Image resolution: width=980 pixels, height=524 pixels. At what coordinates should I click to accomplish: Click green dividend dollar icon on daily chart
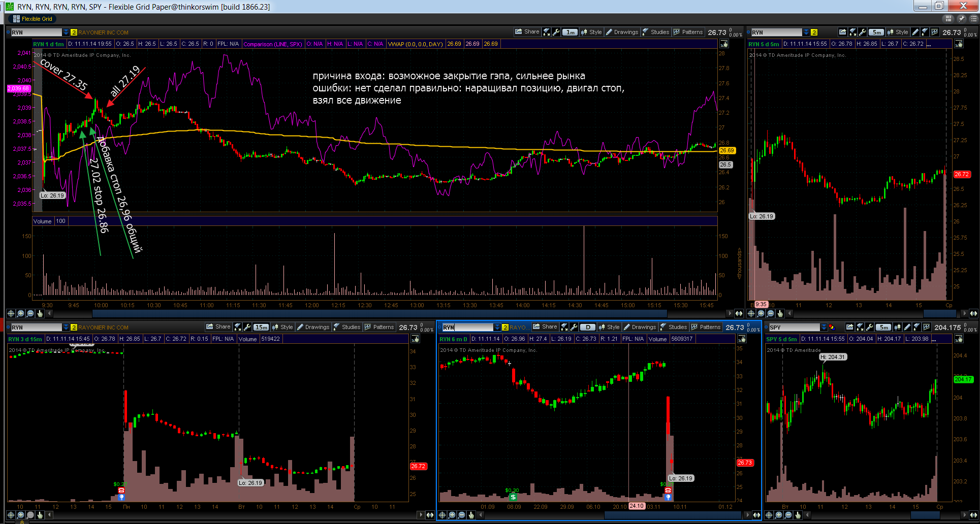513,497
